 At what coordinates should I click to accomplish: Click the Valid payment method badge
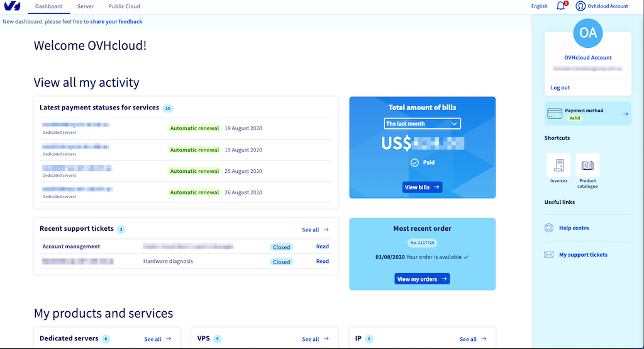pyautogui.click(x=574, y=118)
